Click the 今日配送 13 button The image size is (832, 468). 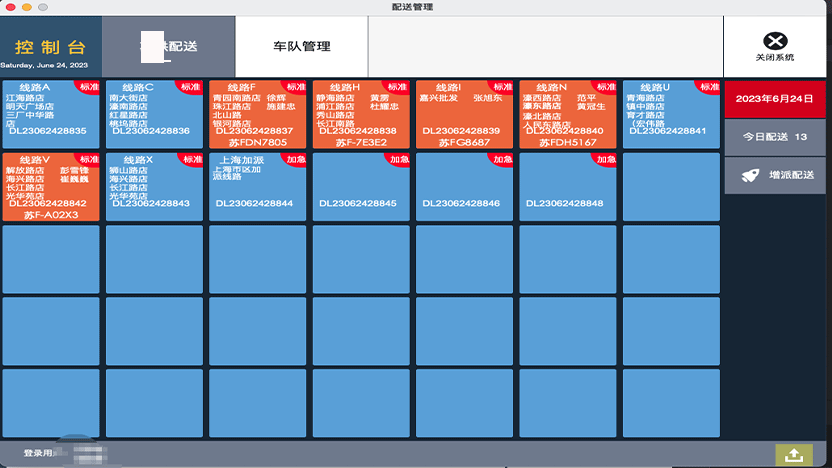tap(775, 137)
